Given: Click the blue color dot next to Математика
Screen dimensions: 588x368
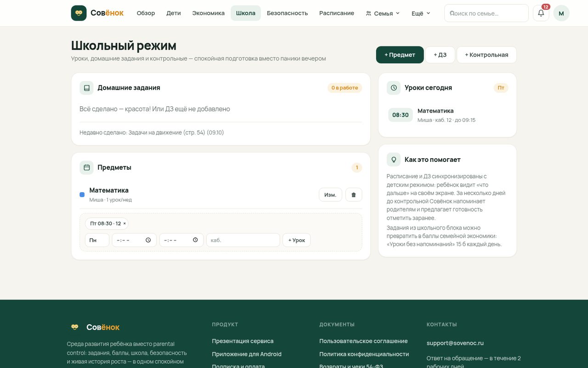Looking at the screenshot, I should tap(82, 195).
